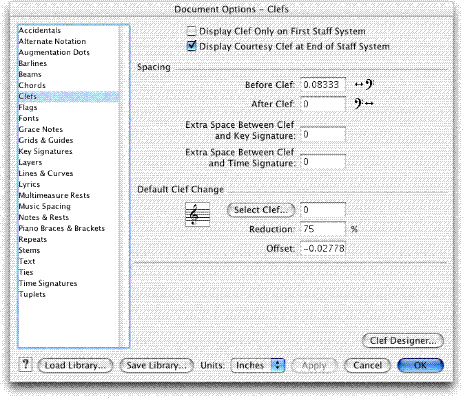Click the Offset value field
463x398 pixels.
[323, 248]
